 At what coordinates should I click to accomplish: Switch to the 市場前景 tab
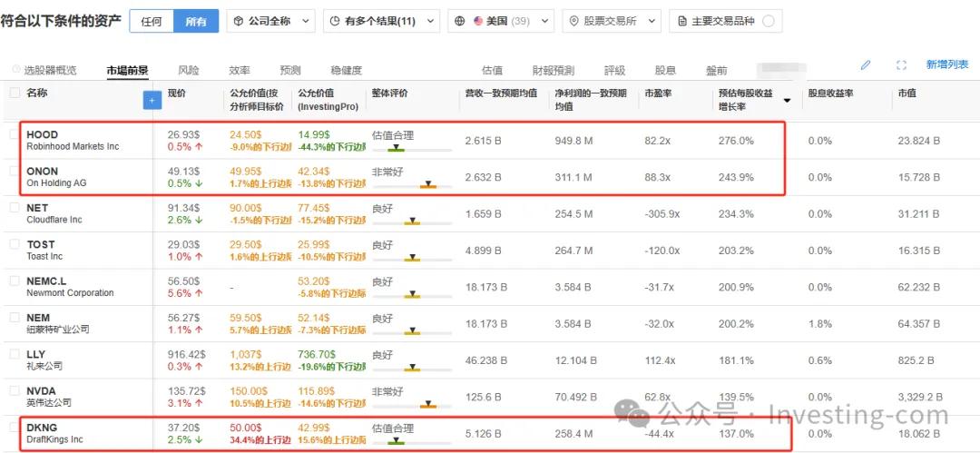(127, 70)
